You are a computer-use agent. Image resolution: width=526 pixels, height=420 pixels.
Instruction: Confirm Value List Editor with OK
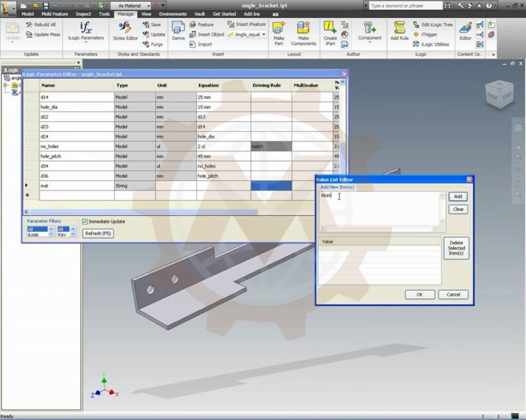420,295
